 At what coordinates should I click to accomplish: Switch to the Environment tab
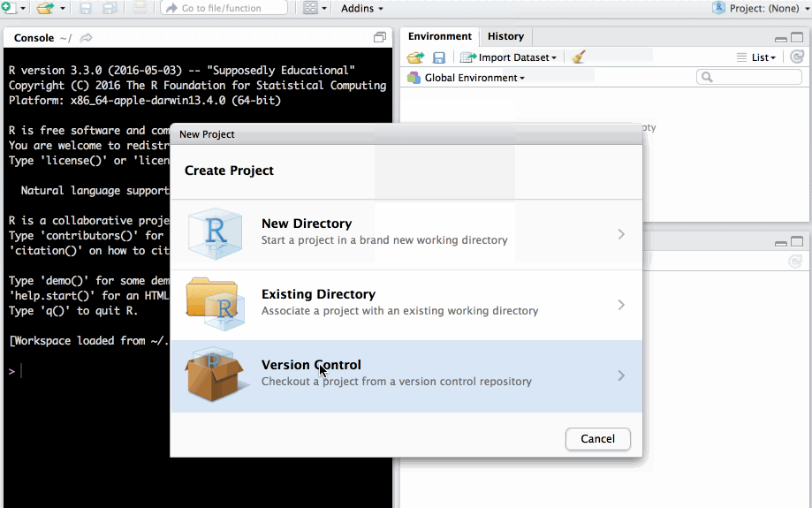click(x=440, y=36)
